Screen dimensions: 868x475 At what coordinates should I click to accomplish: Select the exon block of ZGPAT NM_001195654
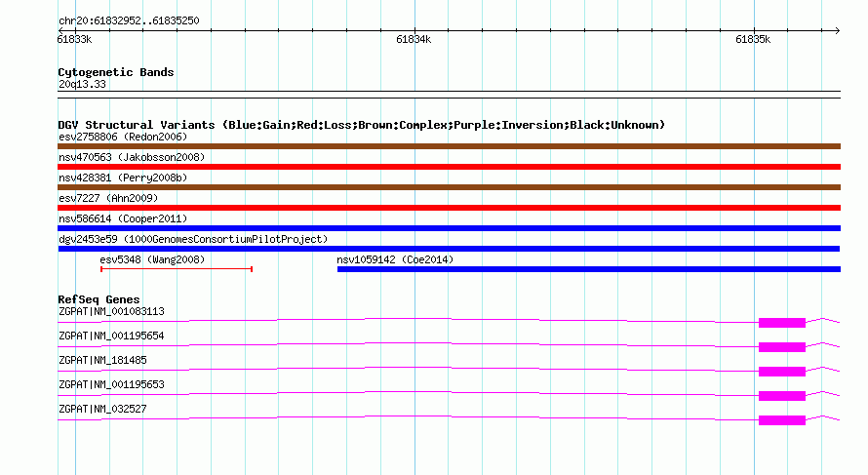click(781, 347)
